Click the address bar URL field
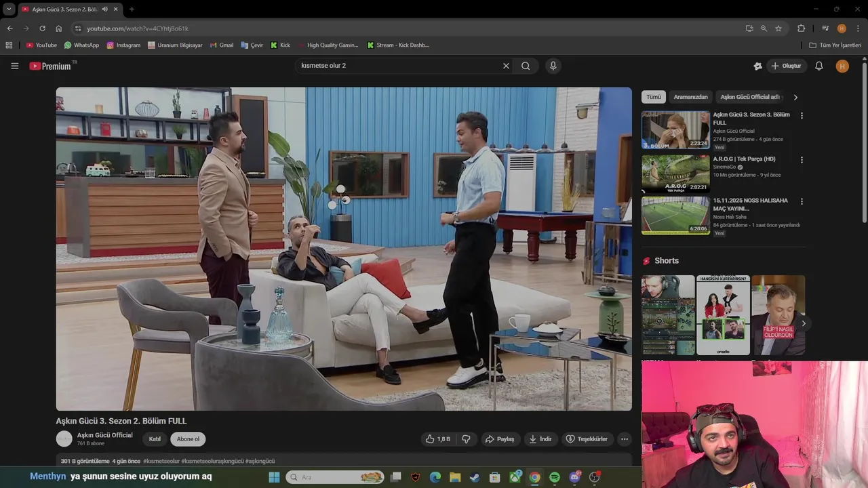Screen dimensions: 868x488 [x=407, y=28]
